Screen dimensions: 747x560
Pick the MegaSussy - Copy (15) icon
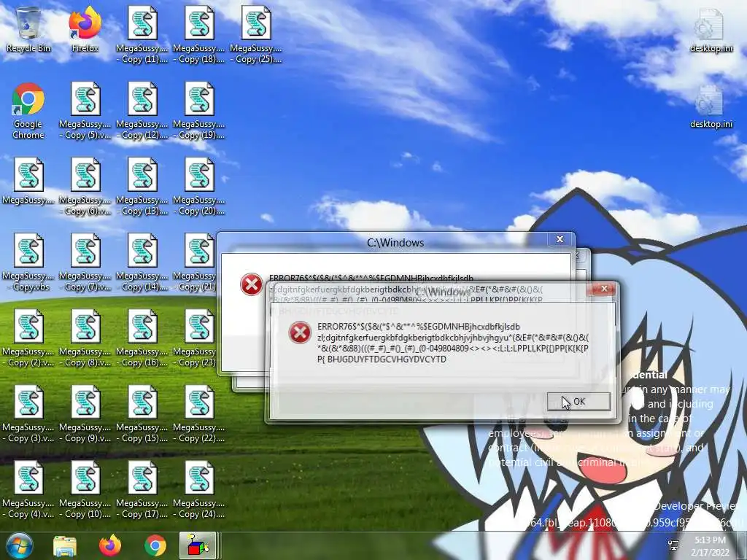[142, 413]
